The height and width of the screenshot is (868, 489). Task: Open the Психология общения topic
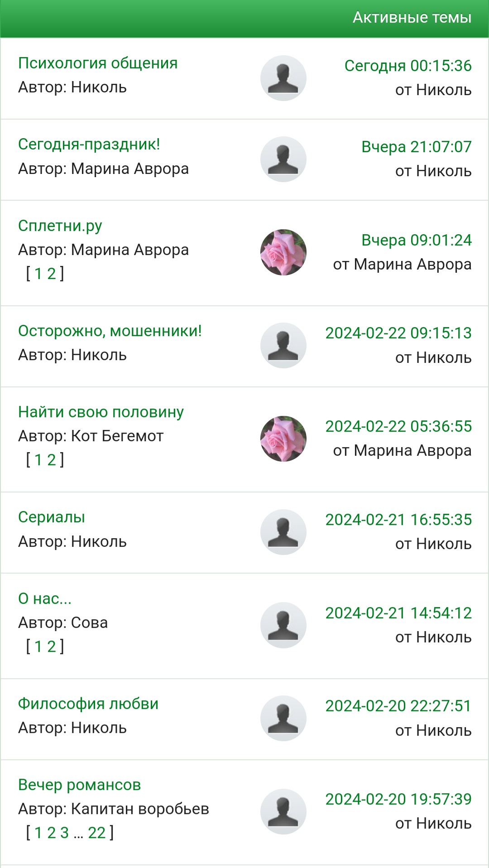[x=98, y=63]
